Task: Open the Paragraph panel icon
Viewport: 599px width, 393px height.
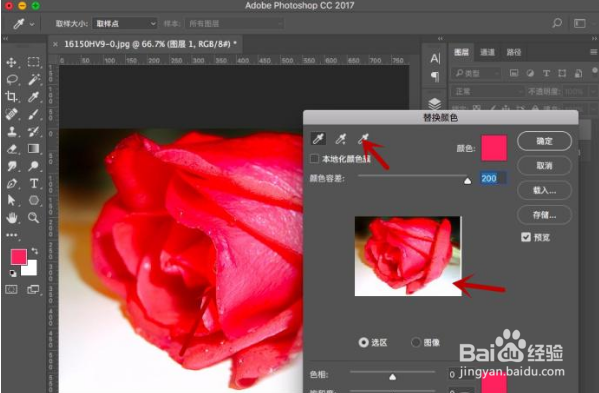Action: coord(435,76)
